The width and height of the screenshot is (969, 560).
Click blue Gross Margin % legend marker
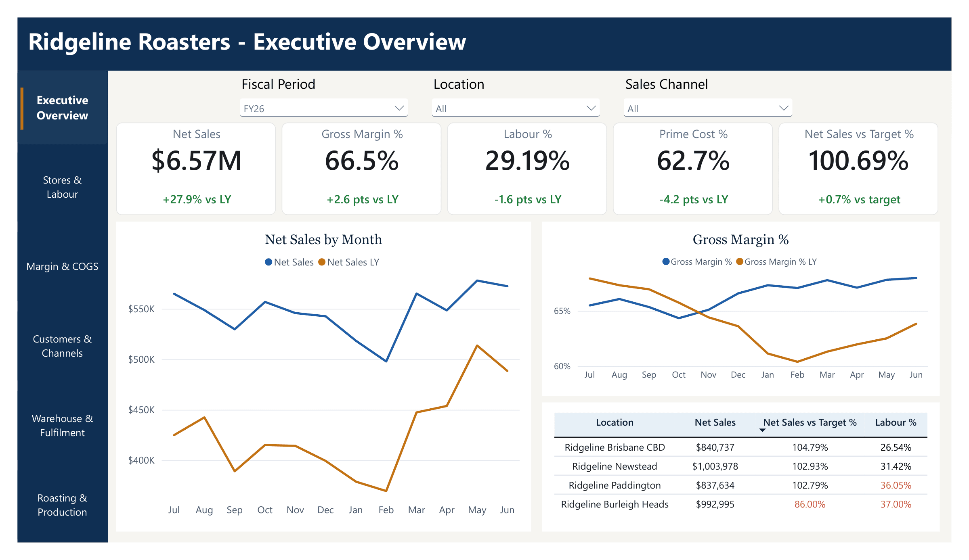(666, 262)
